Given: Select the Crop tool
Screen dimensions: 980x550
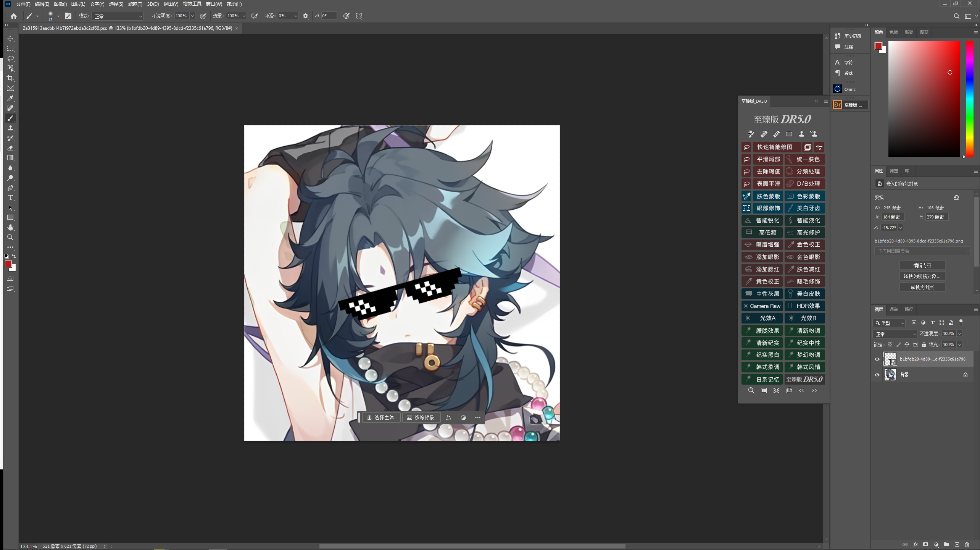Looking at the screenshot, I should pos(10,78).
